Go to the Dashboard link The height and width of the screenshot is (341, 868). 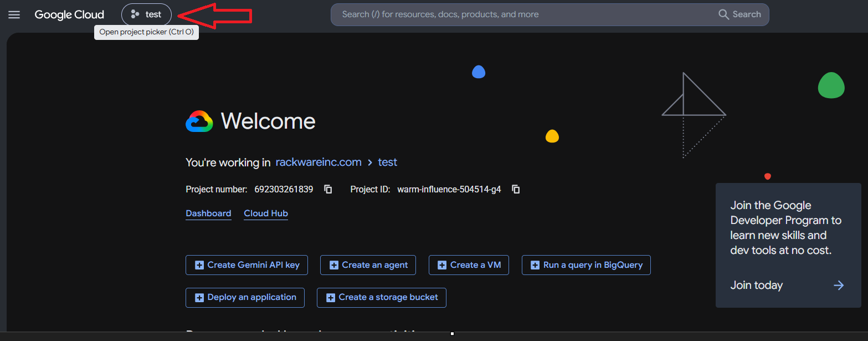pyautogui.click(x=208, y=213)
